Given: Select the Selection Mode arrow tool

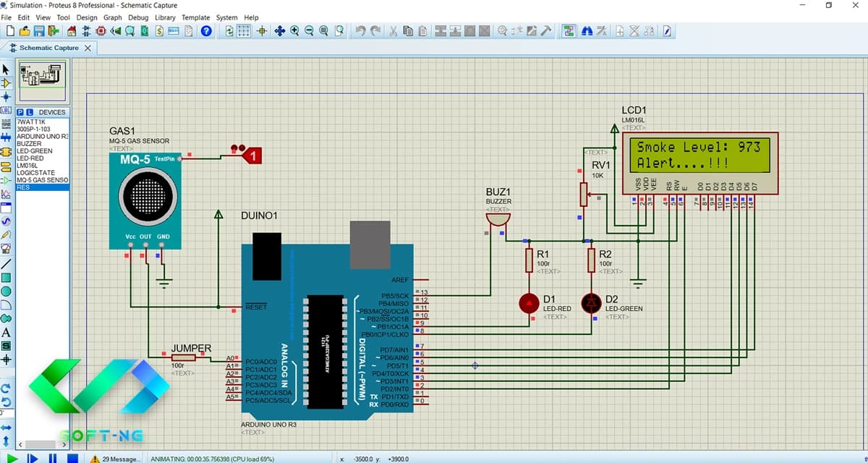Looking at the screenshot, I should click(7, 69).
